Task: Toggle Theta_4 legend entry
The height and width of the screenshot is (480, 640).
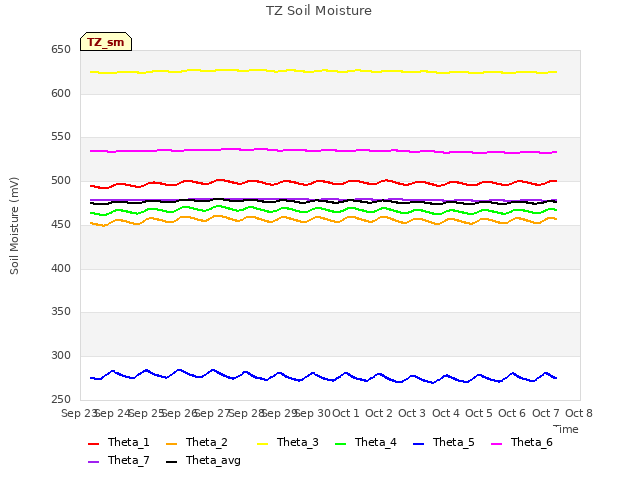Action: 366,442
